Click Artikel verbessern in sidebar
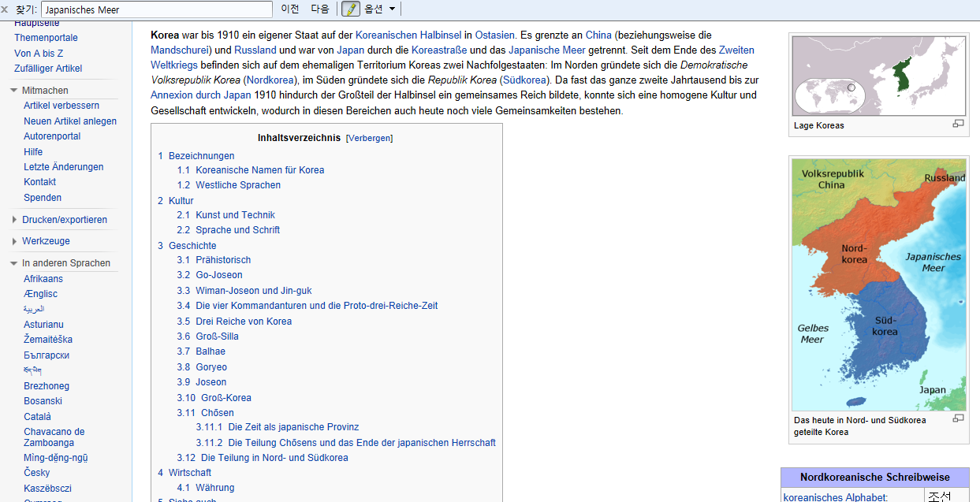This screenshot has height=502, width=980. [61, 106]
